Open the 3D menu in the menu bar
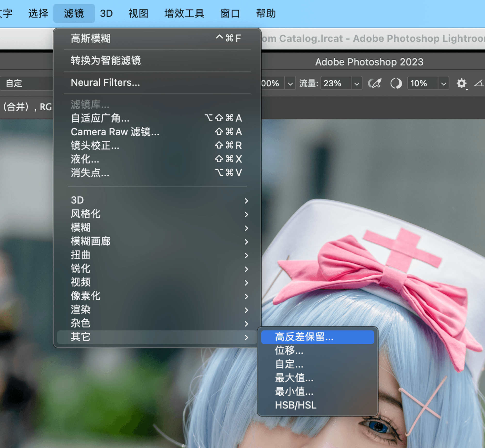 106,13
